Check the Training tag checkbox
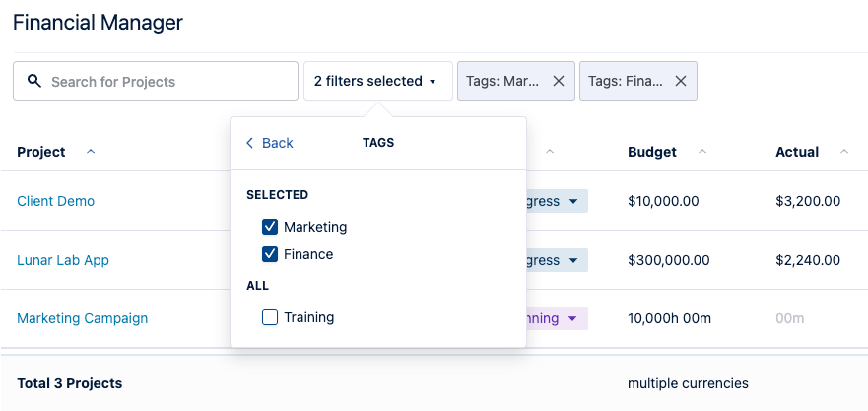Screen dimensions: 868x411 270,317
